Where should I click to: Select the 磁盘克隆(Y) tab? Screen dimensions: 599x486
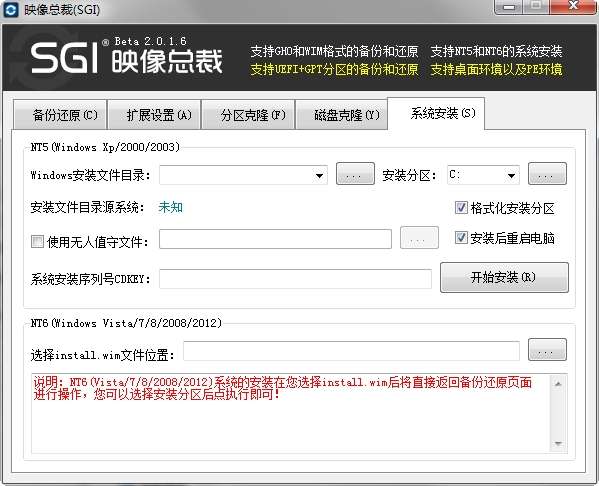(x=342, y=115)
